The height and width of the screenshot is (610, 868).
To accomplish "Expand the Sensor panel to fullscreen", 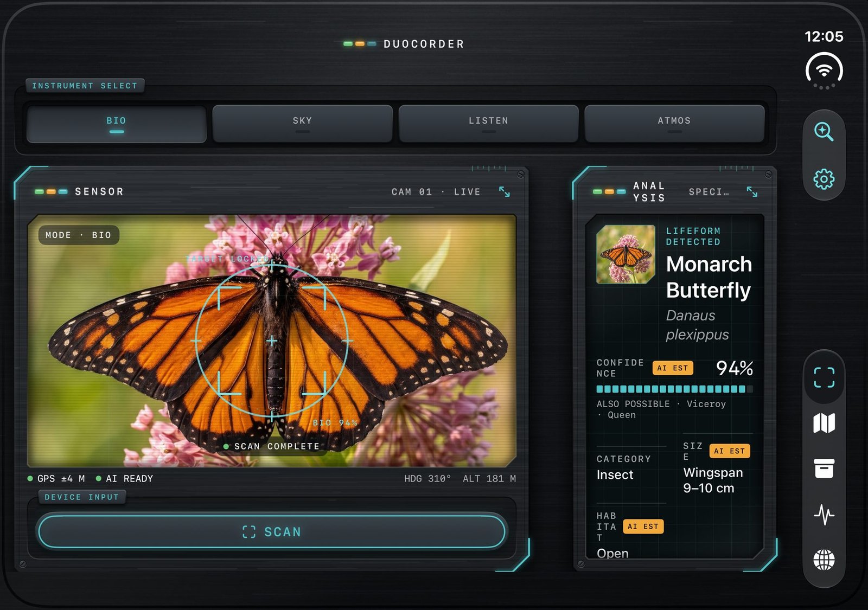I will (x=505, y=191).
